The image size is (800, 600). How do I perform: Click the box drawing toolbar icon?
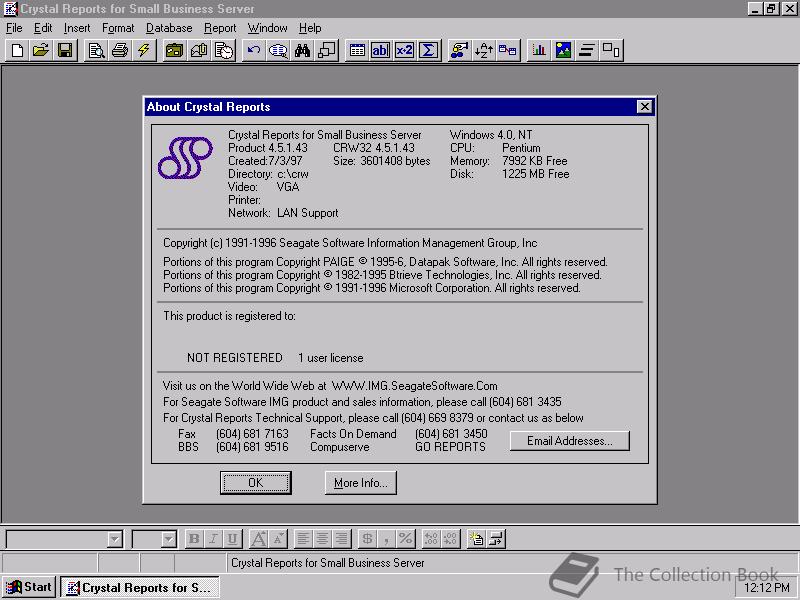click(611, 51)
